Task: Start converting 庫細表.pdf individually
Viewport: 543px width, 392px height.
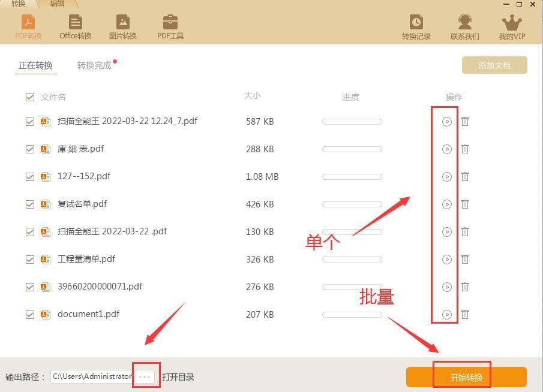Action: coord(447,149)
